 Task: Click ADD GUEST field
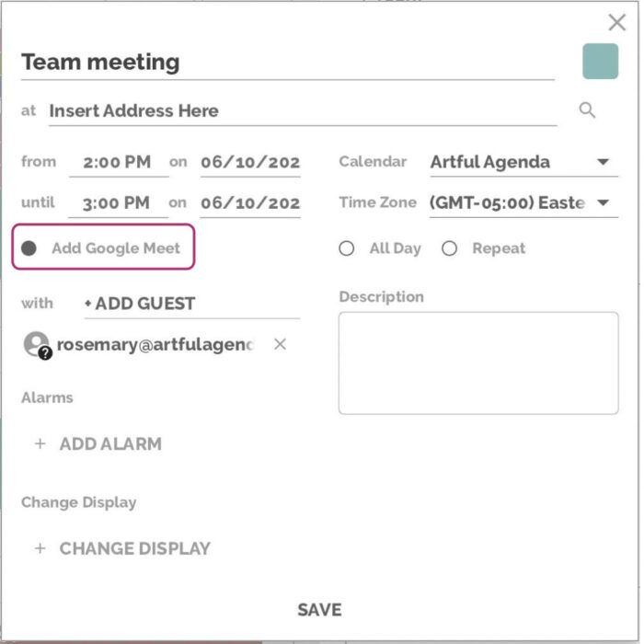pos(191,304)
